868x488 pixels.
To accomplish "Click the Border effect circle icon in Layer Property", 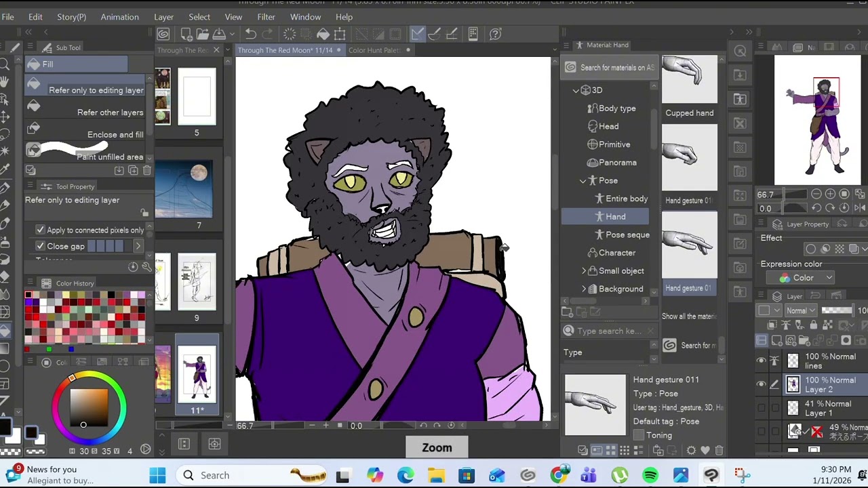I will [x=811, y=249].
